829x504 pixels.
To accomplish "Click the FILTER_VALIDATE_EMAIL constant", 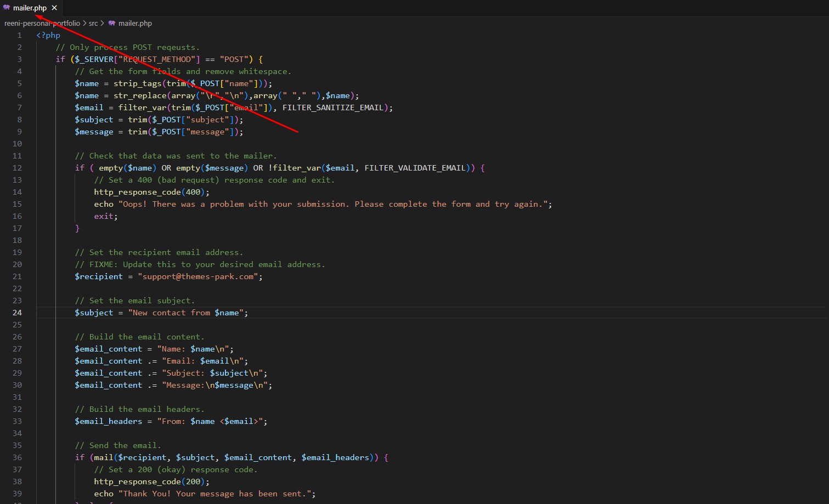I will click(x=415, y=168).
